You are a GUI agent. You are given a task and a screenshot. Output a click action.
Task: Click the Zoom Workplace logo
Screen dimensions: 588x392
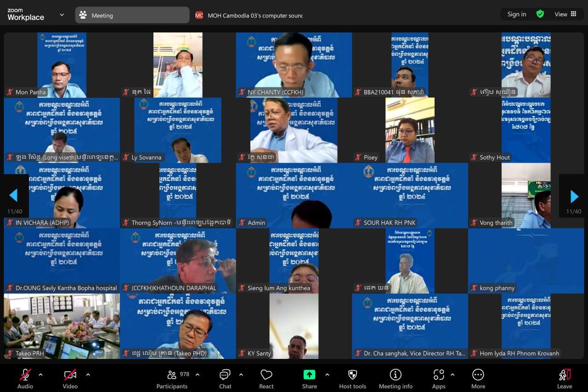coord(26,15)
